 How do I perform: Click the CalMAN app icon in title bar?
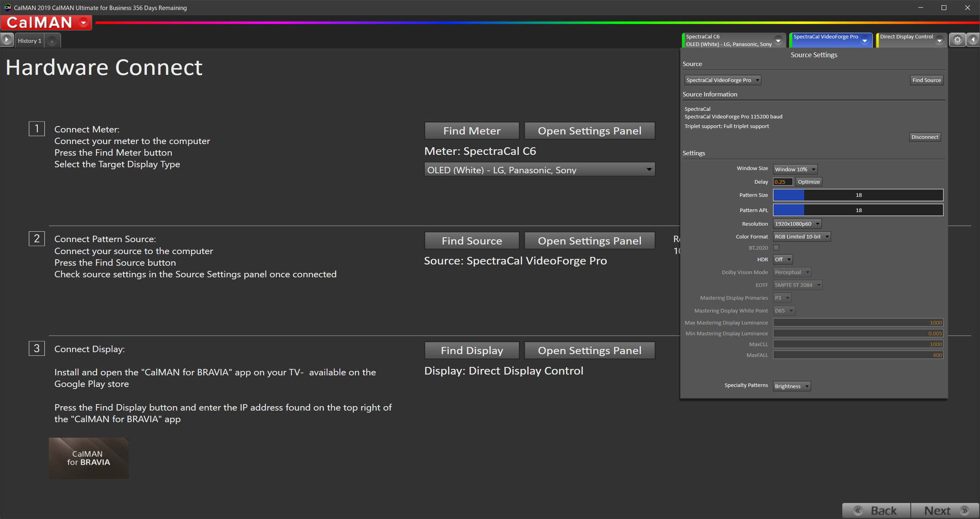pos(7,8)
